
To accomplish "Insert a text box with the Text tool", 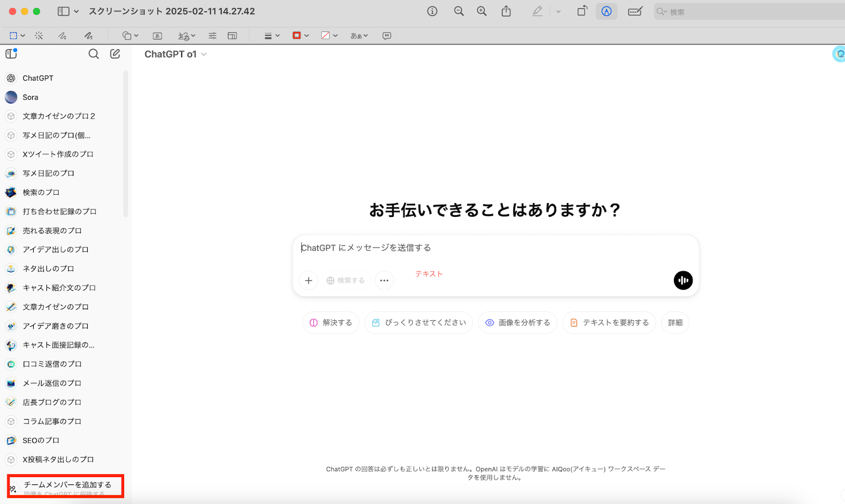I will 157,36.
